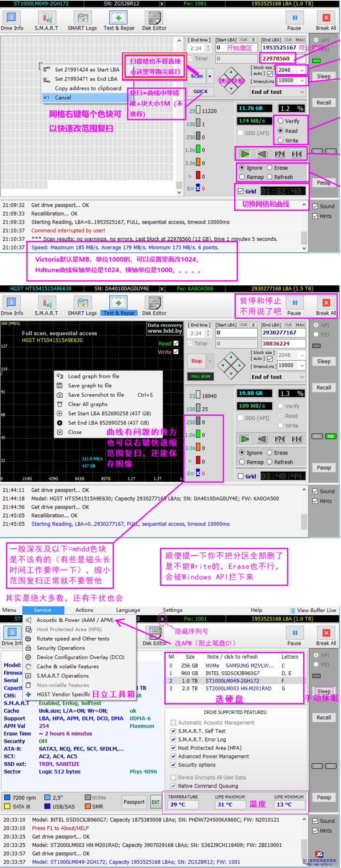Screen dimensions: 341x868
Task: Open timeout 10000 dropdown in top window
Action: coord(302,81)
